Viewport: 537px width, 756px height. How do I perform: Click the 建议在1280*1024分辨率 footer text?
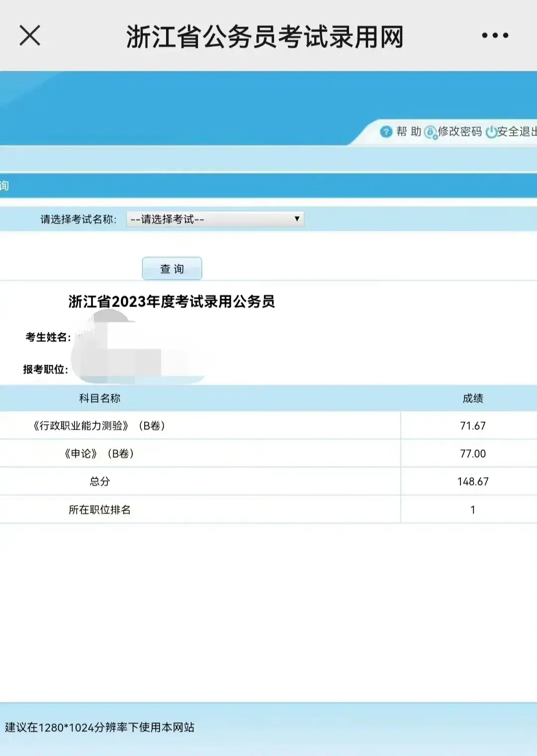tap(99, 727)
